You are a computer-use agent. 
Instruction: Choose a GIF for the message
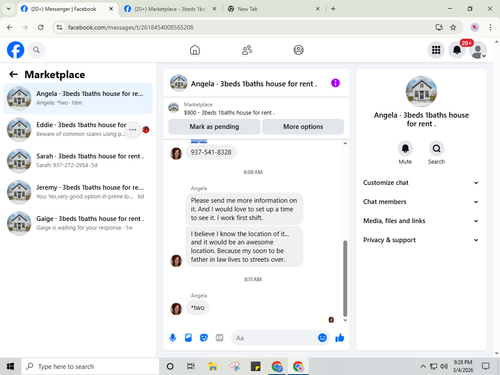pyautogui.click(x=219, y=338)
